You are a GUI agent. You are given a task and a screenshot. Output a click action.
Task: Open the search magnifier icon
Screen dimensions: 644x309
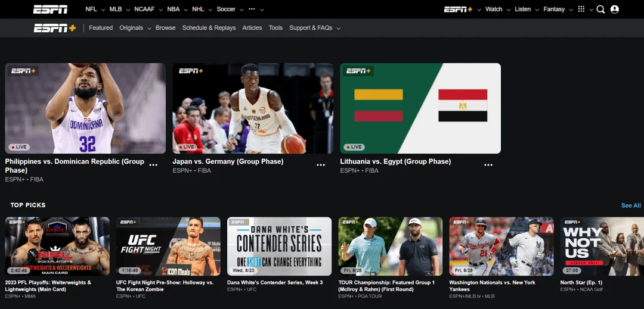click(x=600, y=10)
